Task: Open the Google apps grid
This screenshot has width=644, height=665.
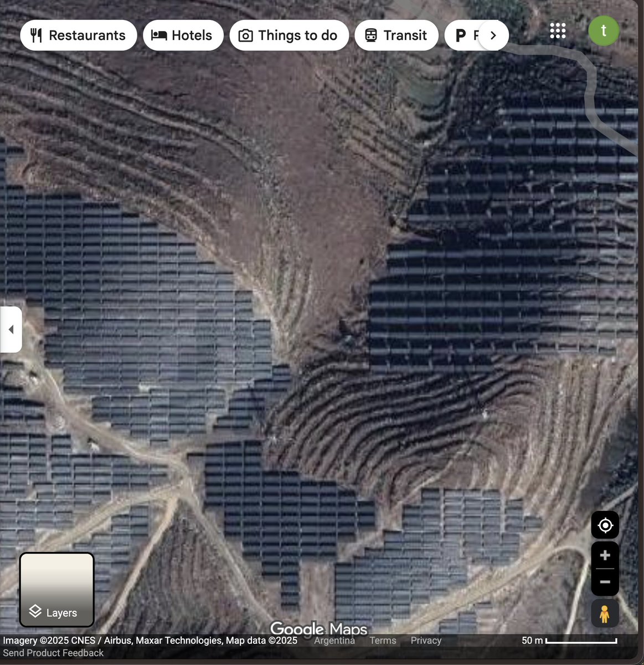Action: pos(558,30)
